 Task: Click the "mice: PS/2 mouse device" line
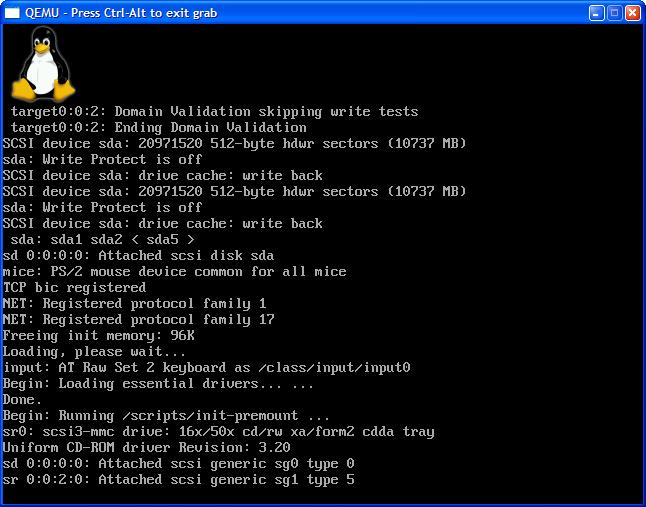(174, 271)
